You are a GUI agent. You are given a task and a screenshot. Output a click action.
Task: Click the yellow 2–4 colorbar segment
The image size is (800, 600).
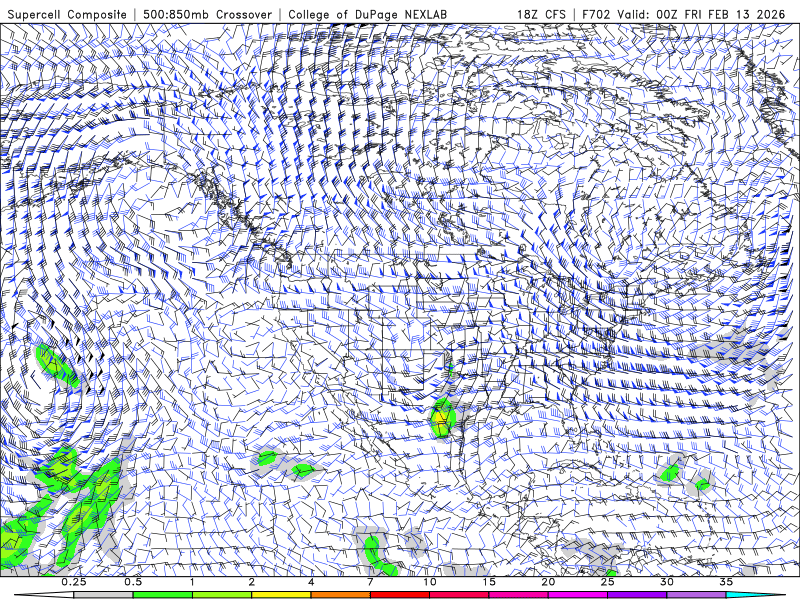pos(281,595)
